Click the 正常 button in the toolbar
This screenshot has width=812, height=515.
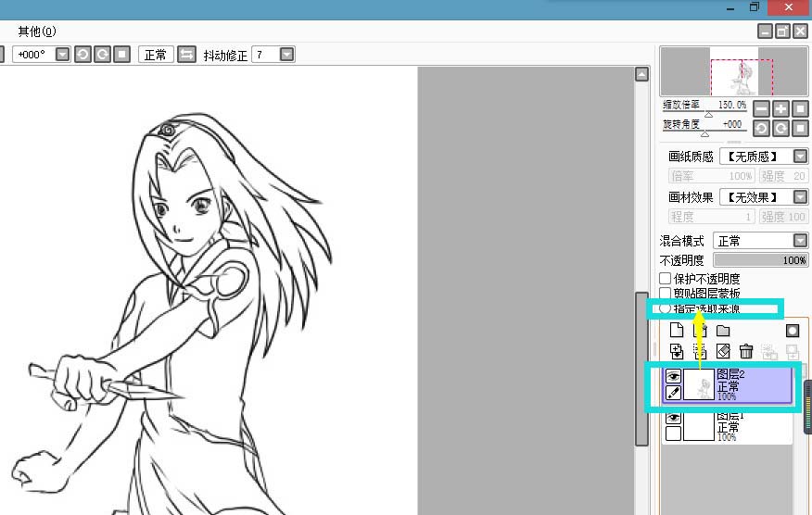pos(156,55)
